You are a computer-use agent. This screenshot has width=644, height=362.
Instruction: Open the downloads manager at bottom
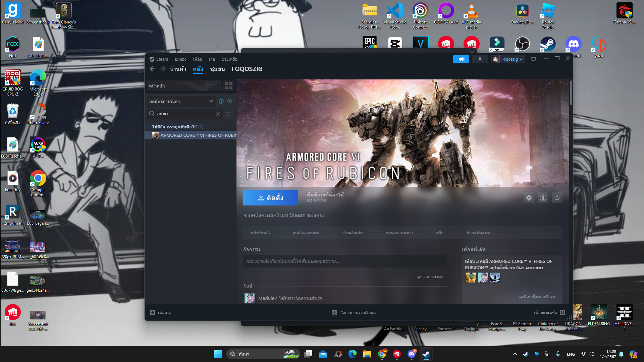354,312
